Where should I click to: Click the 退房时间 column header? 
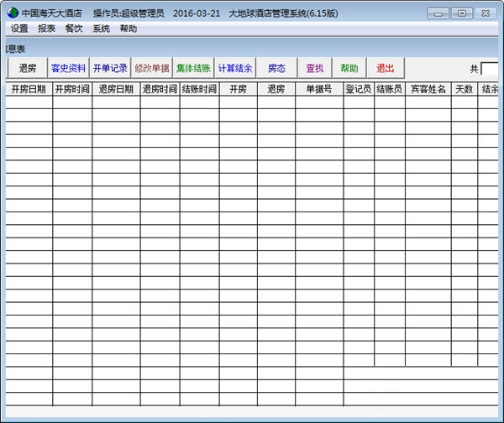160,89
